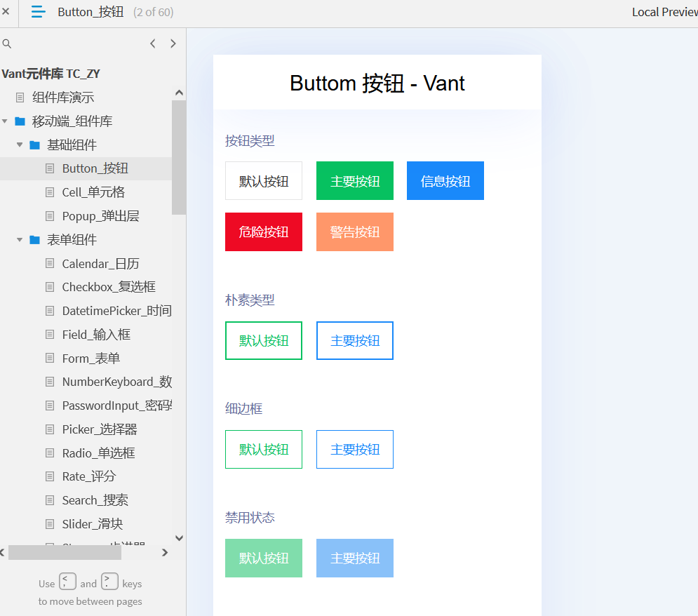Collapse the 表单组件 folder arrow
This screenshot has height=616, width=698.
coord(20,240)
